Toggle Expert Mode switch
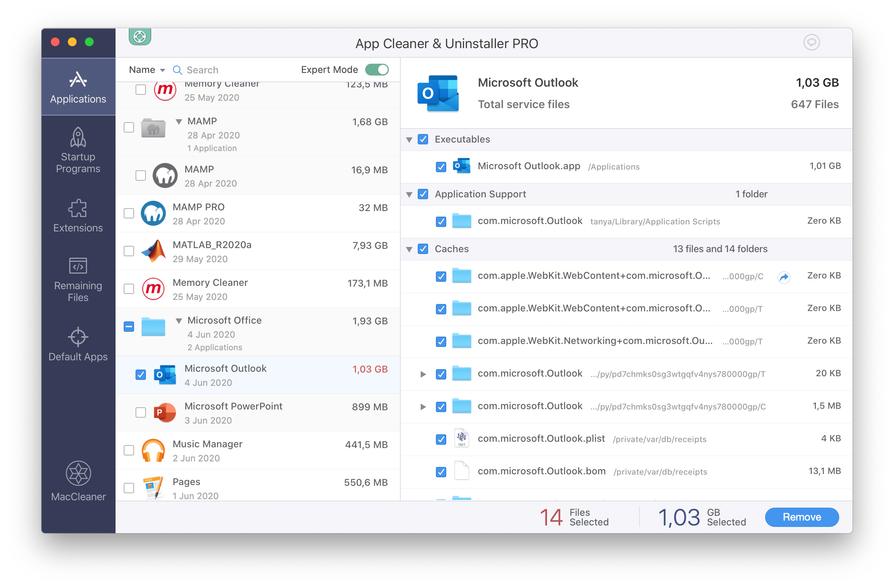The image size is (894, 588). 377,69
